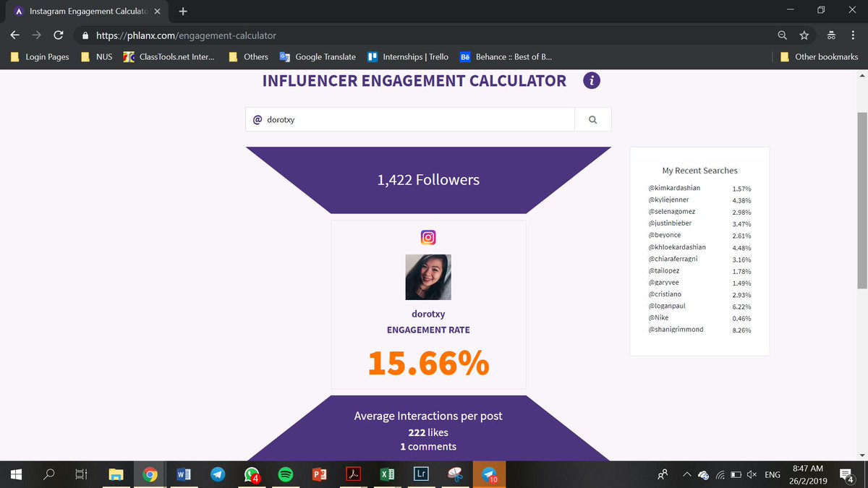Open Lightroom from taskbar
The height and width of the screenshot is (488, 868).
(421, 474)
